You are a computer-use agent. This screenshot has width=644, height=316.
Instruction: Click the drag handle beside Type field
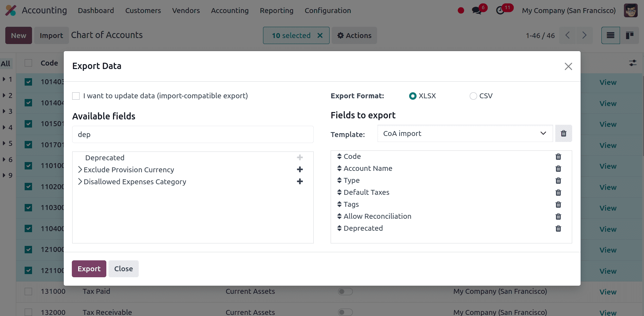pyautogui.click(x=339, y=180)
